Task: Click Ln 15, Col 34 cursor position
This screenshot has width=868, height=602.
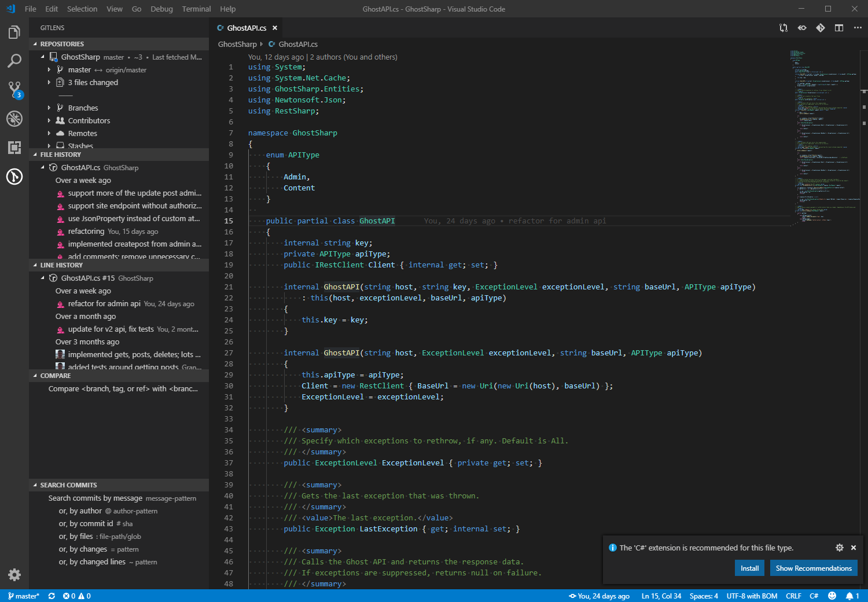Action: pyautogui.click(x=661, y=596)
